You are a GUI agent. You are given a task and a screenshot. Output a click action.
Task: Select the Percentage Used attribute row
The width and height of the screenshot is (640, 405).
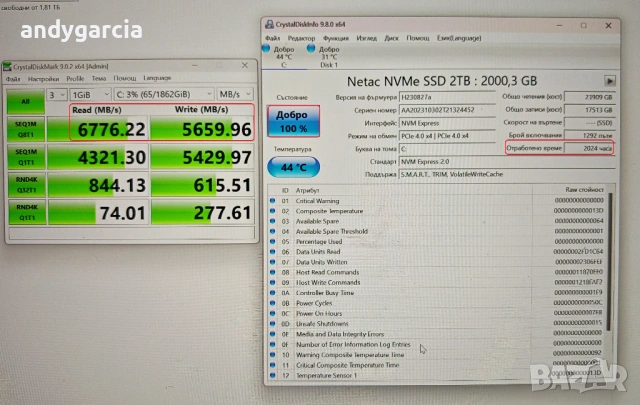(437, 242)
